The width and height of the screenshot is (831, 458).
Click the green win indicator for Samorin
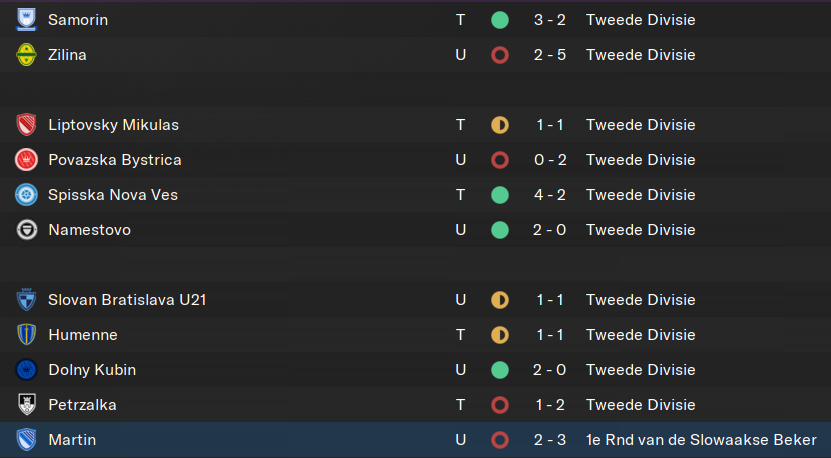click(x=500, y=20)
